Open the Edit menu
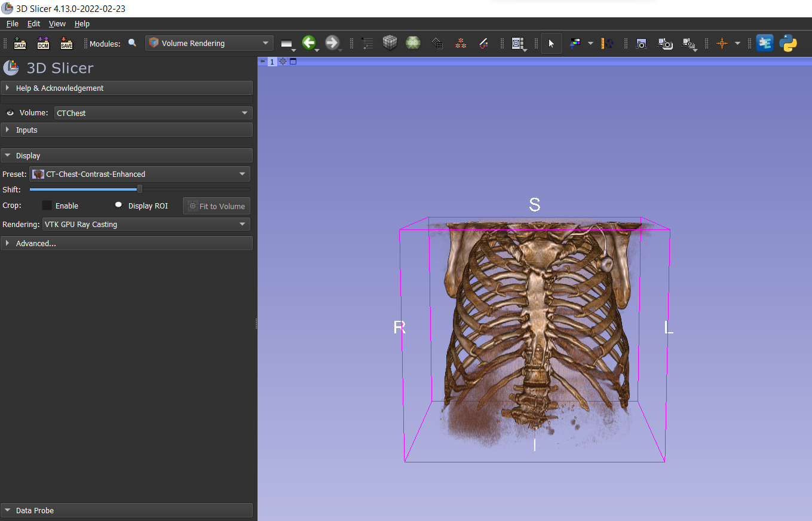The image size is (812, 521). 33,24
